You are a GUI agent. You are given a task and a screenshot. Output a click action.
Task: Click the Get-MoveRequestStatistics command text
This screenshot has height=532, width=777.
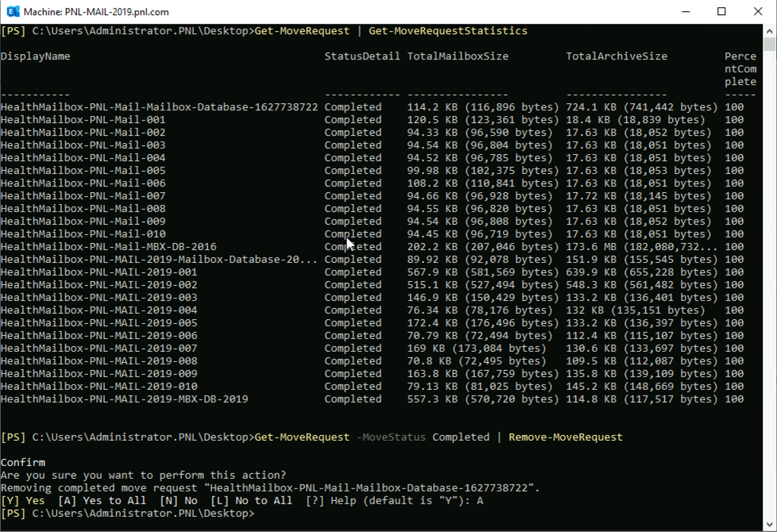(448, 31)
